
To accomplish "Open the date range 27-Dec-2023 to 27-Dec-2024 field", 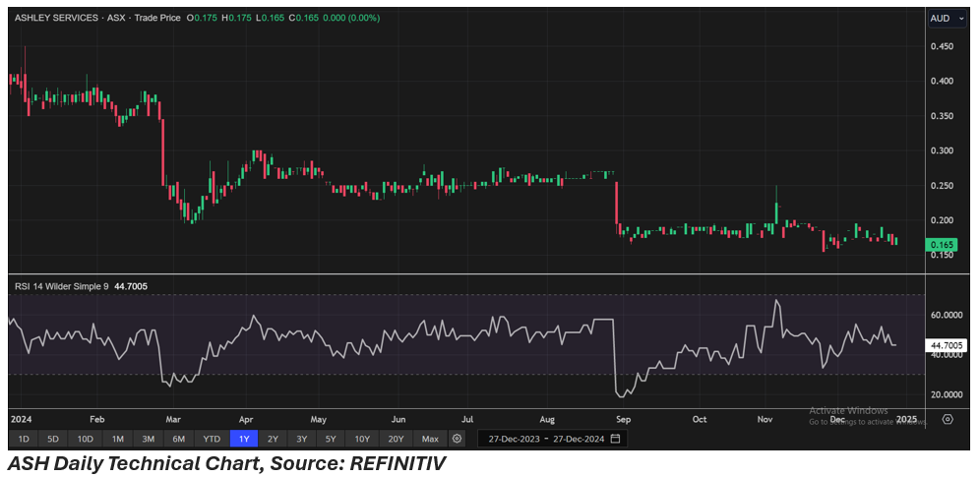I will coord(553,439).
